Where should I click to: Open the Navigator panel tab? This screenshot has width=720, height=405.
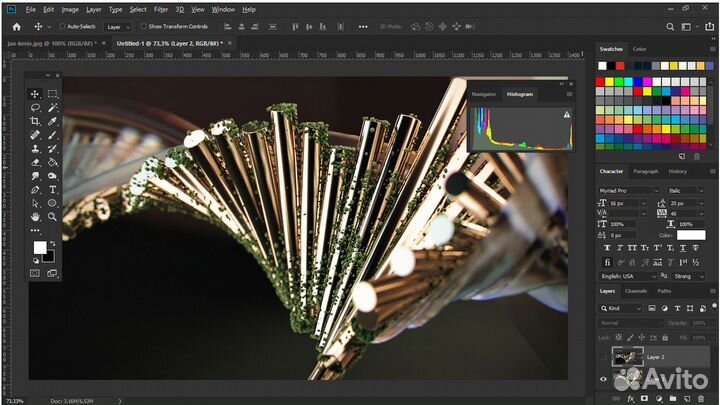(484, 93)
